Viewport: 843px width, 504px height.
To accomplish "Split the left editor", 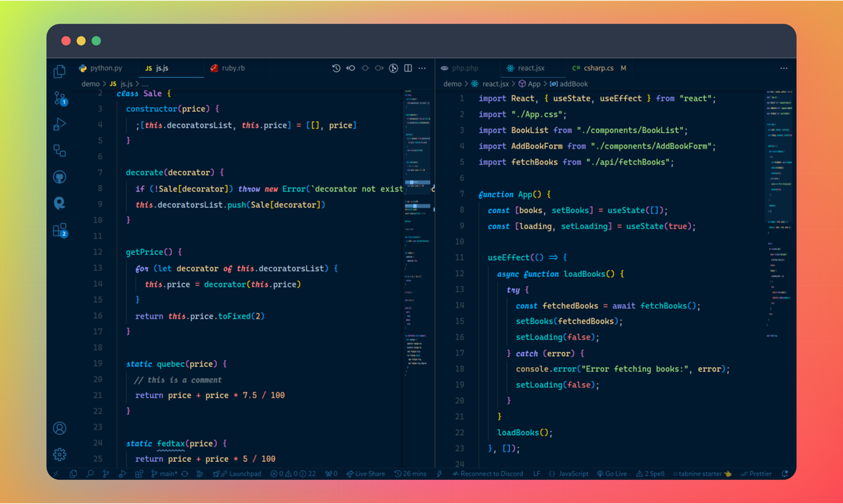I will pyautogui.click(x=408, y=68).
